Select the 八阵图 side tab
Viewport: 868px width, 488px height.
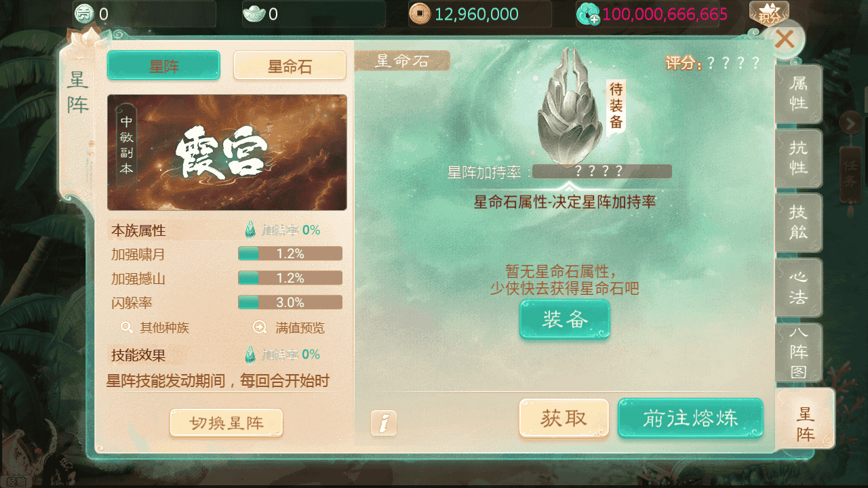coord(798,352)
